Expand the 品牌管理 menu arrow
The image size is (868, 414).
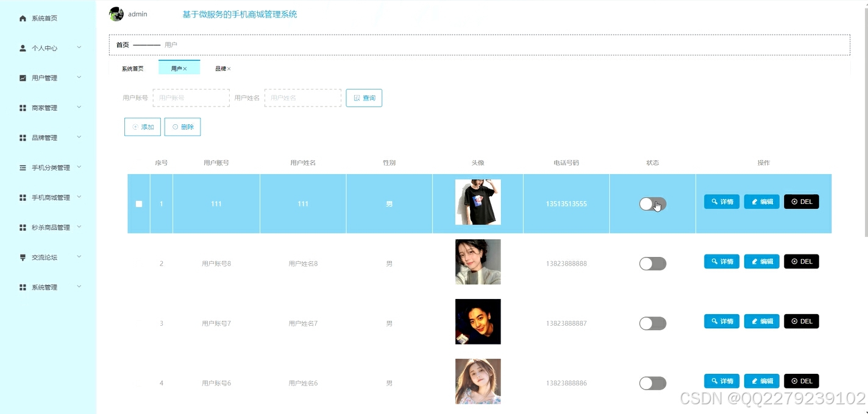pos(79,137)
